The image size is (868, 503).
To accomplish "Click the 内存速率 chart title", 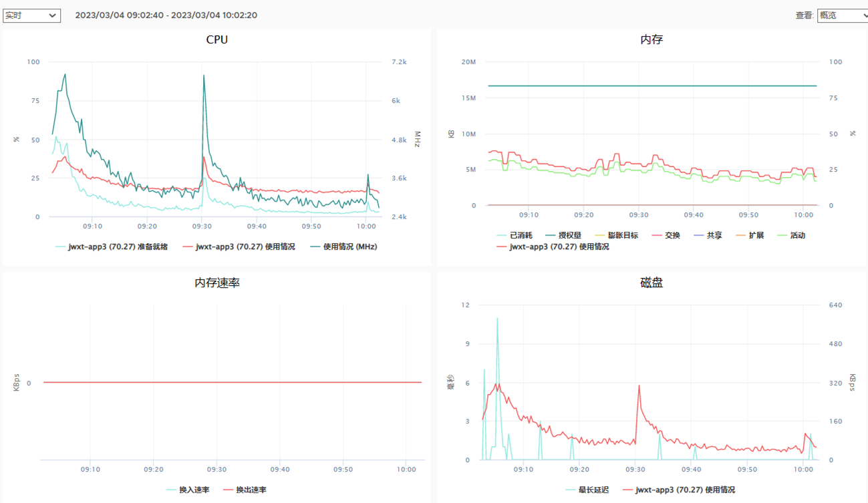I will 217,283.
